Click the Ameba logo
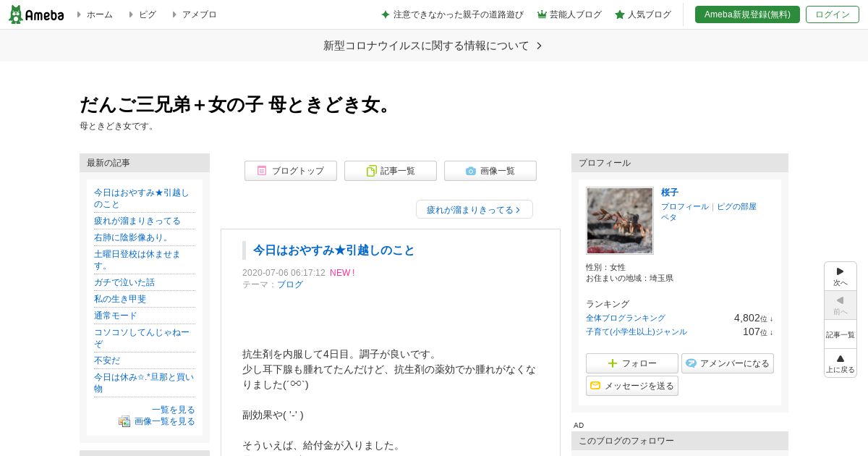868x456 pixels. 36,14
